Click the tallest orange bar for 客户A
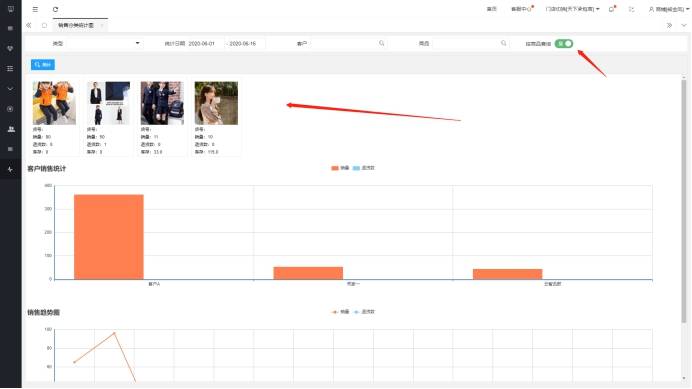692x389 pixels. [x=109, y=237]
